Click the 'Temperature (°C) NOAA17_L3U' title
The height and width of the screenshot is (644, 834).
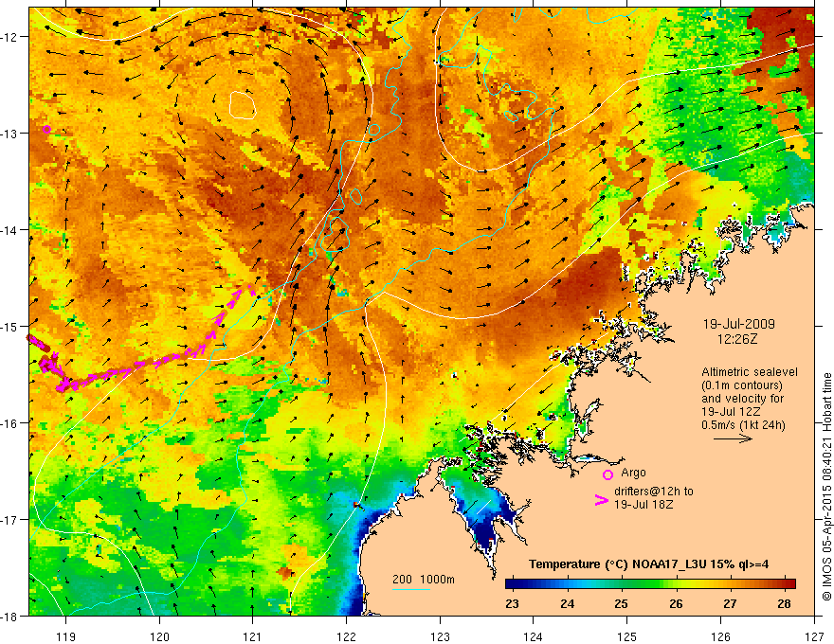[x=618, y=564]
